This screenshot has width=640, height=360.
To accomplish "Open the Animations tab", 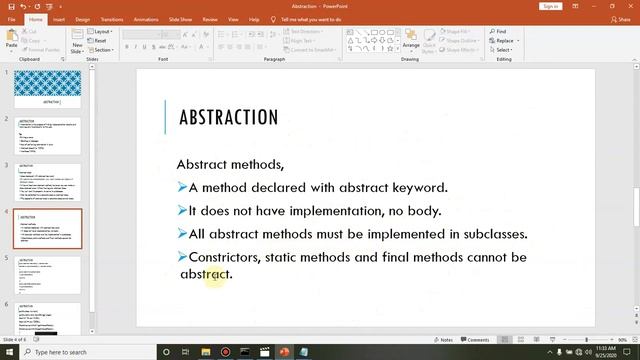I will point(146,20).
